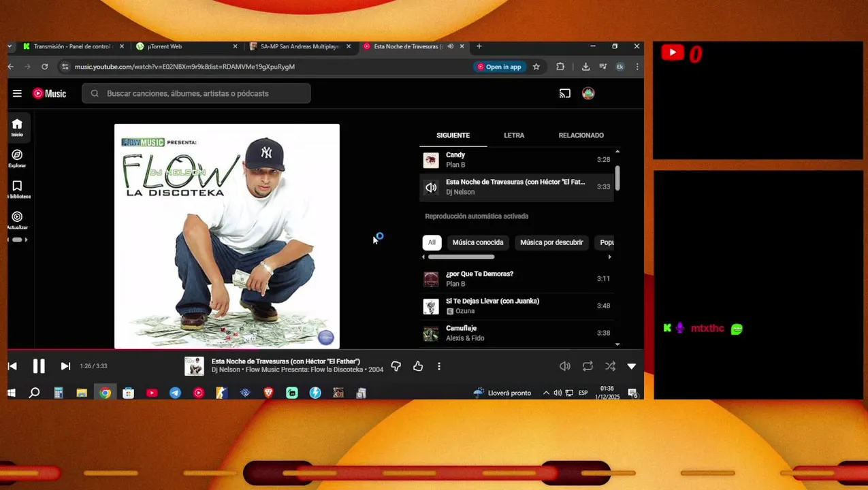Open Actualizar in the sidebar
Image resolution: width=868 pixels, height=490 pixels.
pos(17,220)
